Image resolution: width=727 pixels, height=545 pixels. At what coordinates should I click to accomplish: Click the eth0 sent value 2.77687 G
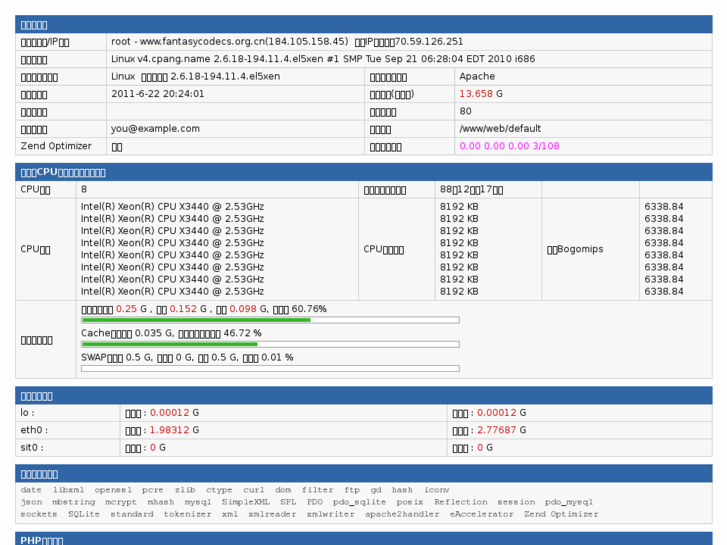click(x=501, y=430)
